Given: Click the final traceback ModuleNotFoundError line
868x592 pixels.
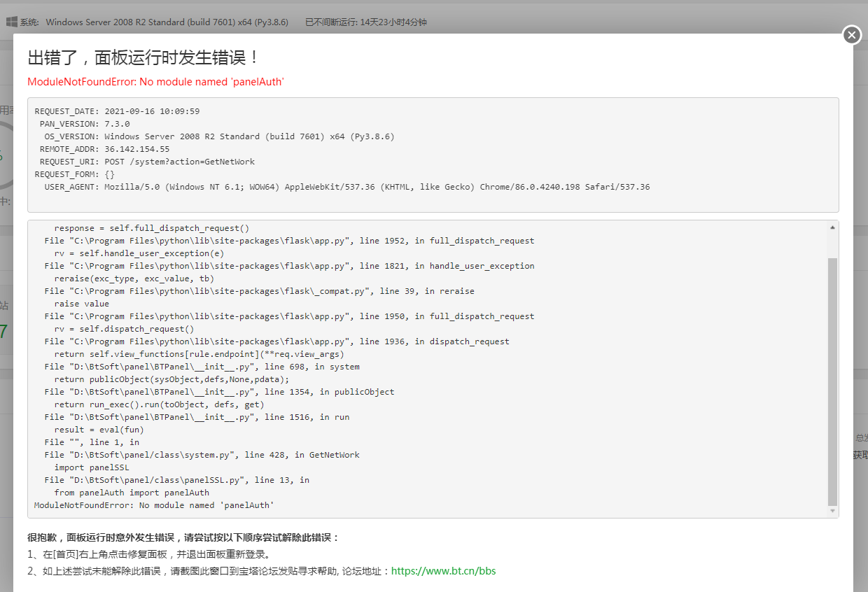Looking at the screenshot, I should pos(155,505).
